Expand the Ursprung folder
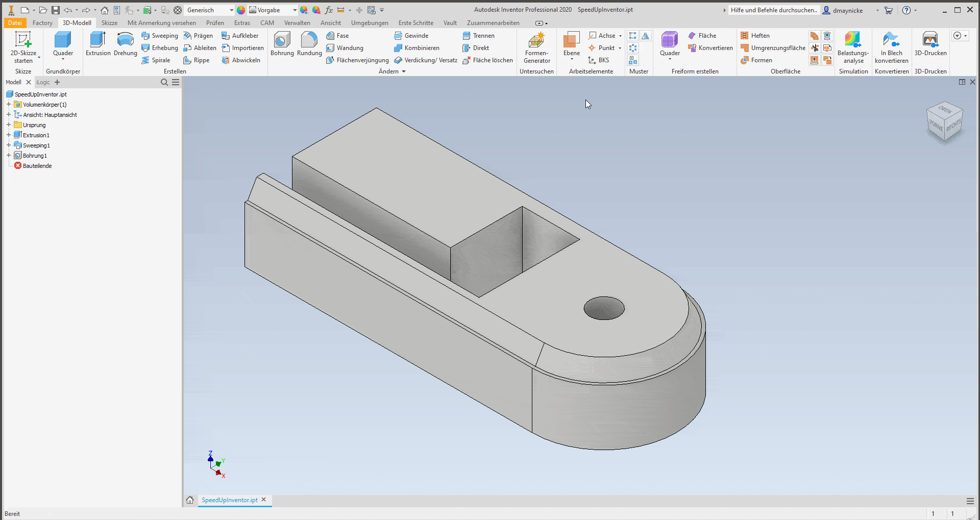 coord(8,125)
